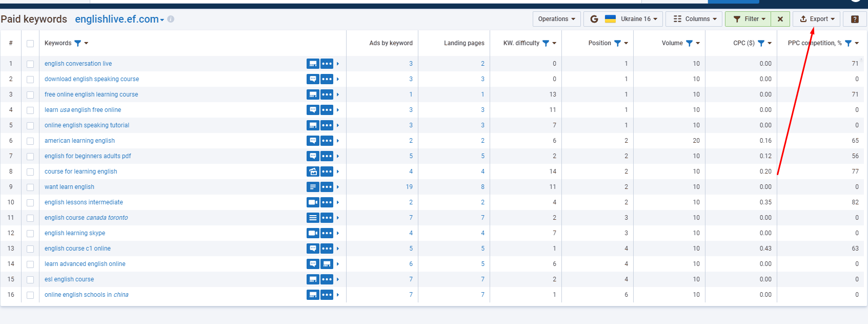Click the CPC ($) column filter funnel

pyautogui.click(x=761, y=43)
